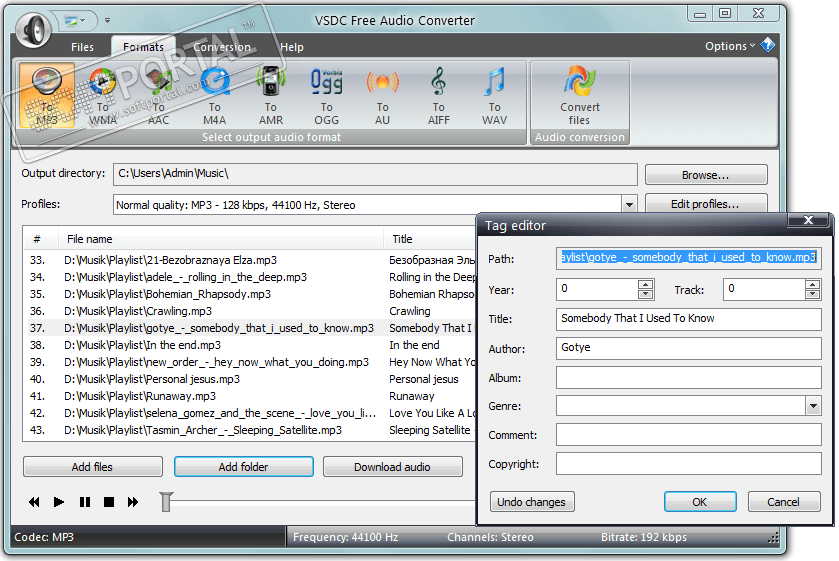
Task: Open the Options menu
Action: [x=730, y=46]
